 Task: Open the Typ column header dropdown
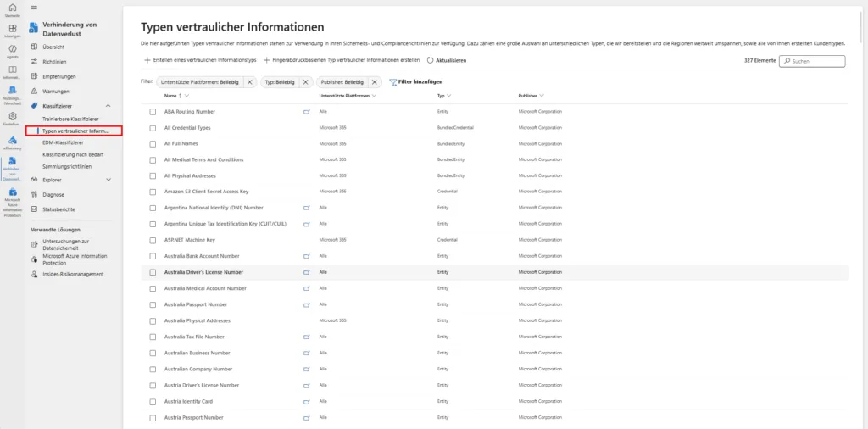(x=448, y=96)
